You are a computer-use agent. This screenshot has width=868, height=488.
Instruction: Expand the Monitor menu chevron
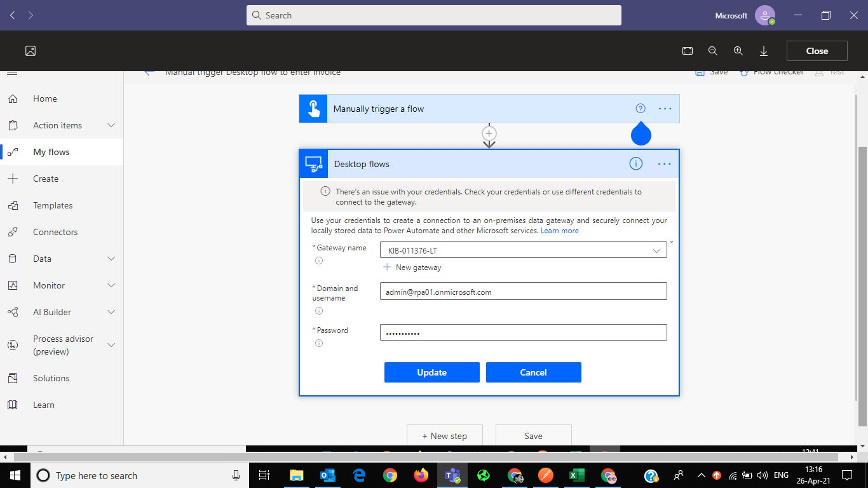(x=111, y=285)
